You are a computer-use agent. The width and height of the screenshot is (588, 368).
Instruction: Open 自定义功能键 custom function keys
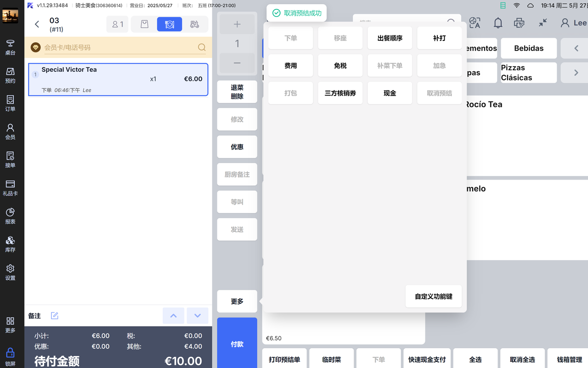click(434, 296)
